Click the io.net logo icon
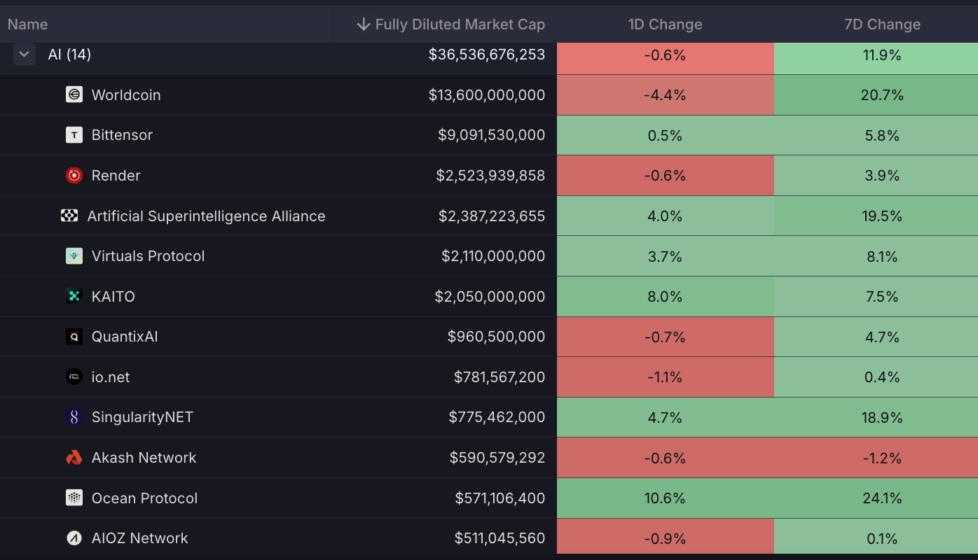 [74, 377]
